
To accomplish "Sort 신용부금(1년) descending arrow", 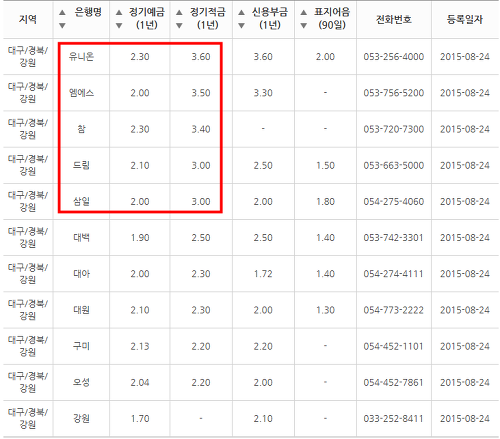I will coord(242,25).
